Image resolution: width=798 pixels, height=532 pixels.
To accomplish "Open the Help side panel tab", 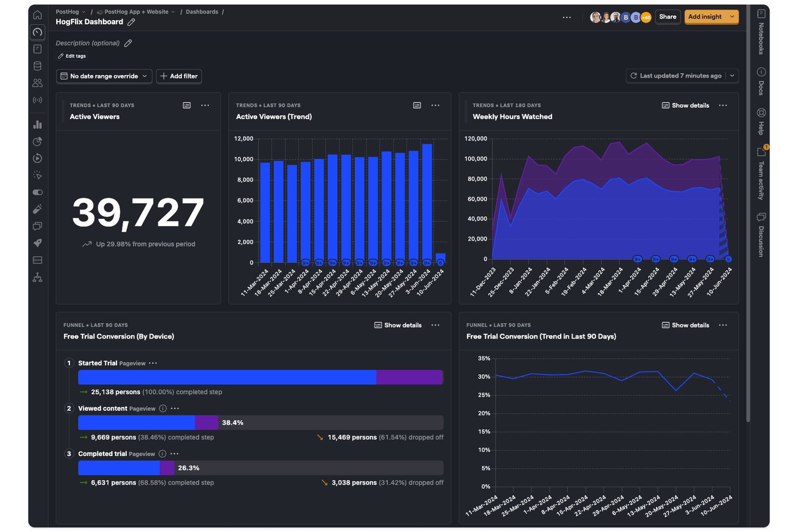I will click(x=761, y=122).
